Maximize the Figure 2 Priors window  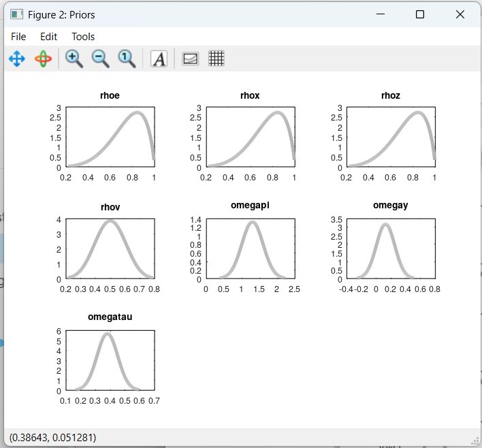[420, 14]
